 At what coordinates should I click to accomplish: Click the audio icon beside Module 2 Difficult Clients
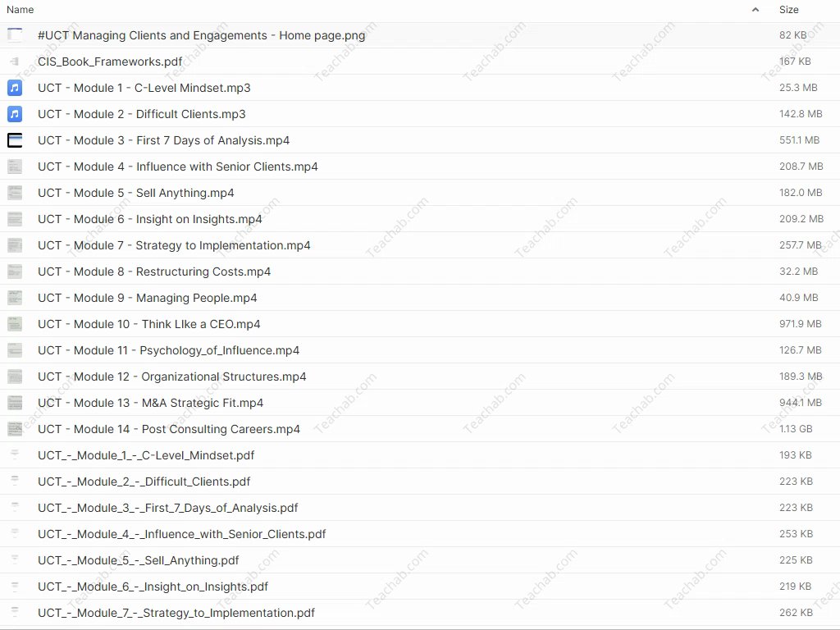tap(15, 114)
